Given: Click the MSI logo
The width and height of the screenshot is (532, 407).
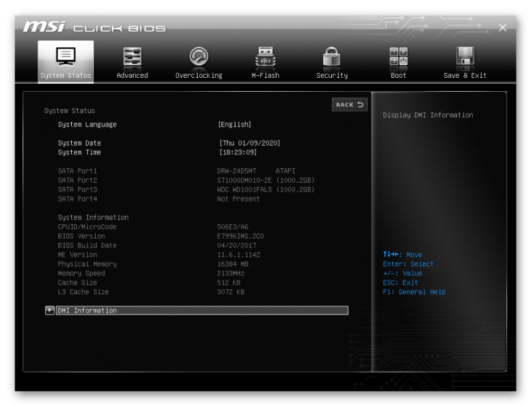Looking at the screenshot, I should (44, 27).
